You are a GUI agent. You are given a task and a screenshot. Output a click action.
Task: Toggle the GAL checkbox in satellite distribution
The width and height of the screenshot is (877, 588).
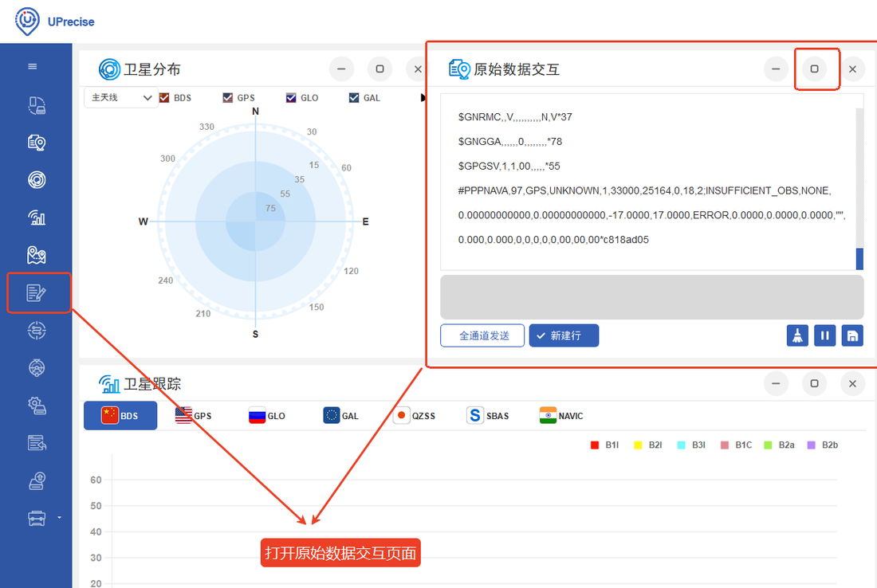[x=354, y=98]
